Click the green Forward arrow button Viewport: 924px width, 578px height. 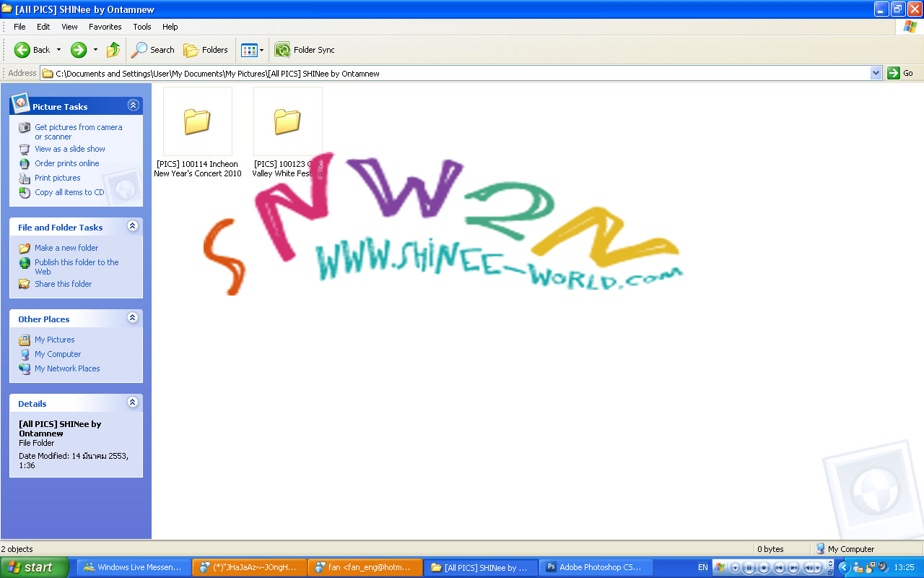pyautogui.click(x=79, y=50)
